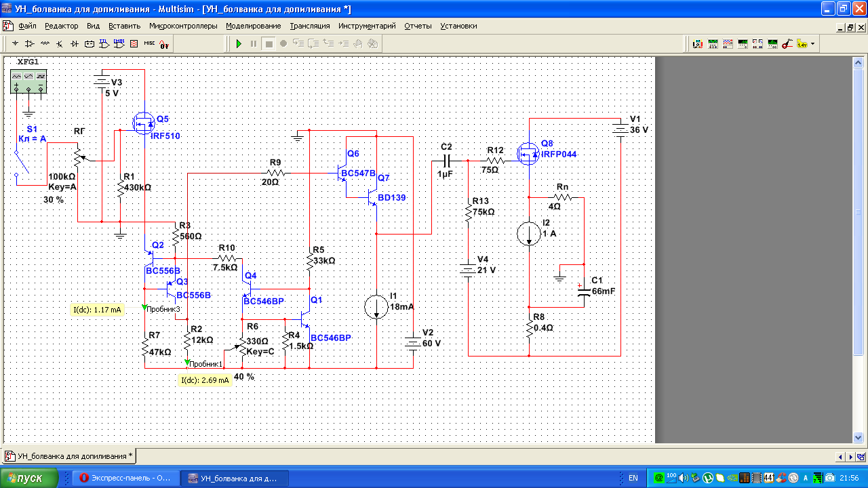This screenshot has height=488, width=868.
Task: Open the Микроконтроллеры menu
Action: 183,26
